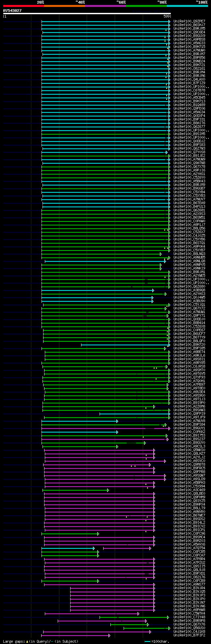Viewport: 211px width, 644px height.
Task: Select label UniRef100_Q0DXF4
Action: [189, 116]
